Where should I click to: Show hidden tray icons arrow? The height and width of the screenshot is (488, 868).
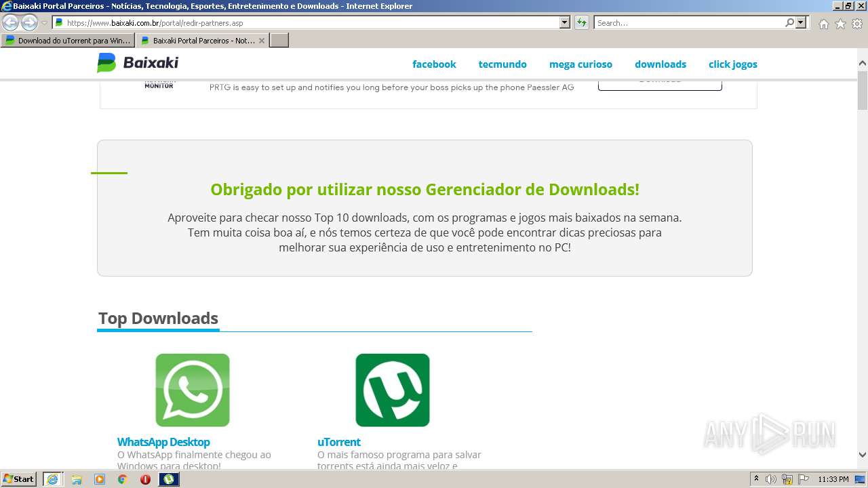click(x=756, y=479)
